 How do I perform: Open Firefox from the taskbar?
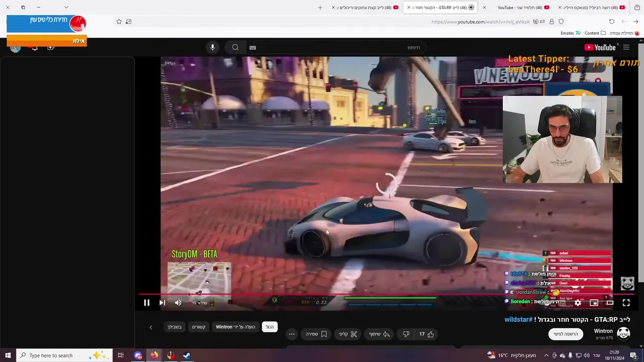click(154, 355)
